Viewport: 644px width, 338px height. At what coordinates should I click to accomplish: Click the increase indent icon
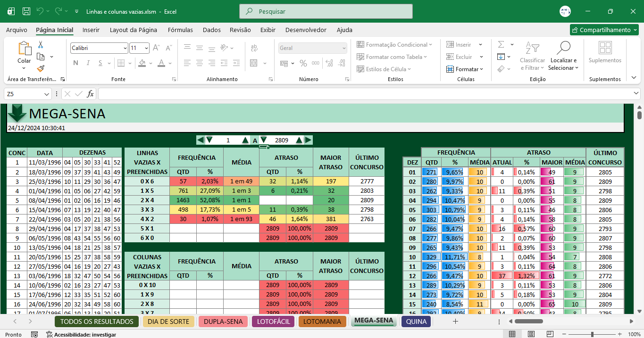pyautogui.click(x=236, y=63)
